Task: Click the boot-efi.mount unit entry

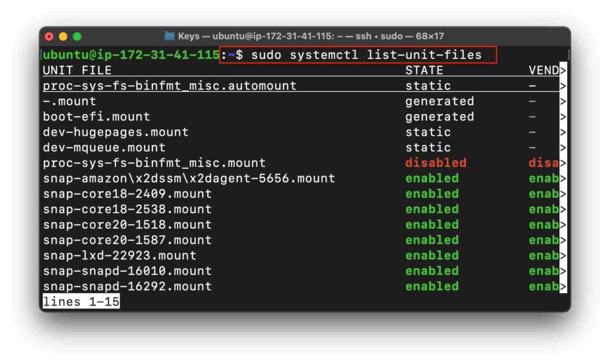Action: tap(97, 117)
